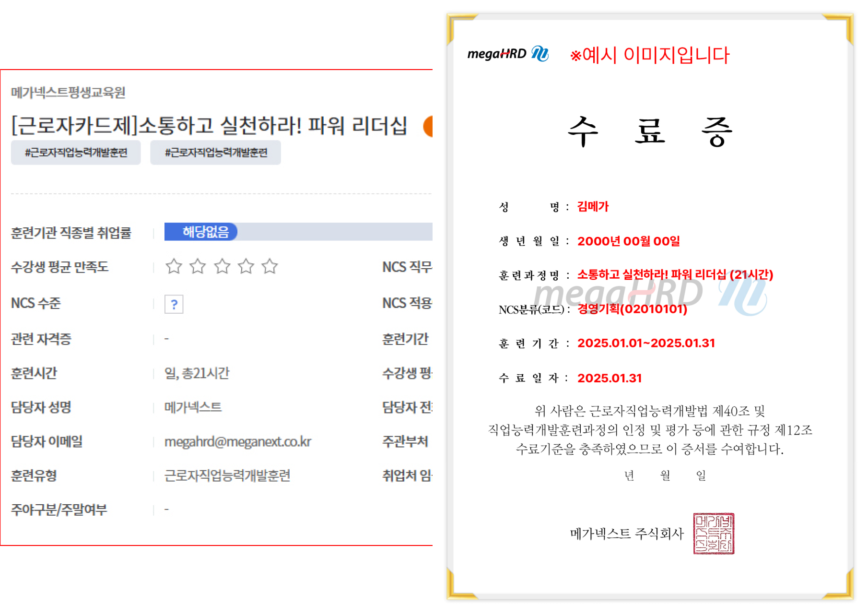Click the 담당자 이메일 label
The image size is (868, 616).
(x=47, y=441)
